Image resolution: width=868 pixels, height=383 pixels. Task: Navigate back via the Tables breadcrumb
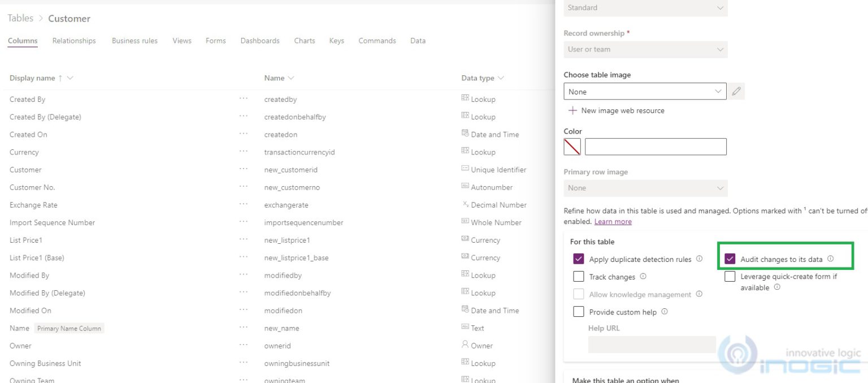coord(20,18)
